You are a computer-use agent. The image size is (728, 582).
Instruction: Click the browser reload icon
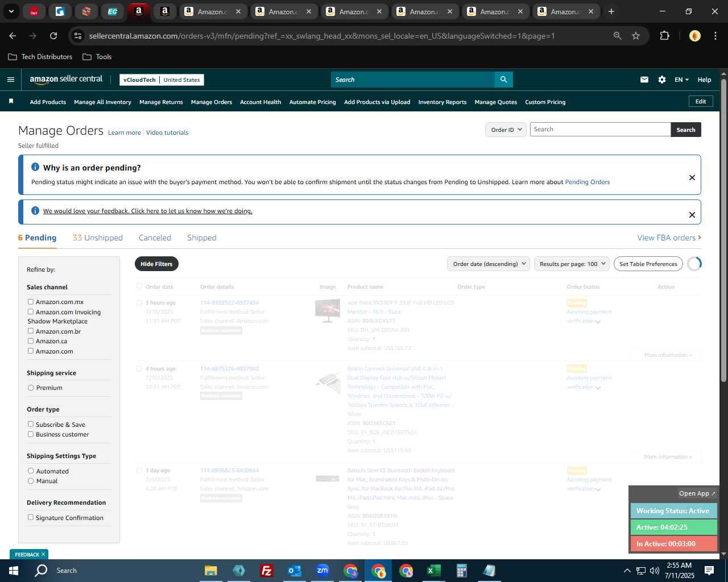tap(53, 36)
